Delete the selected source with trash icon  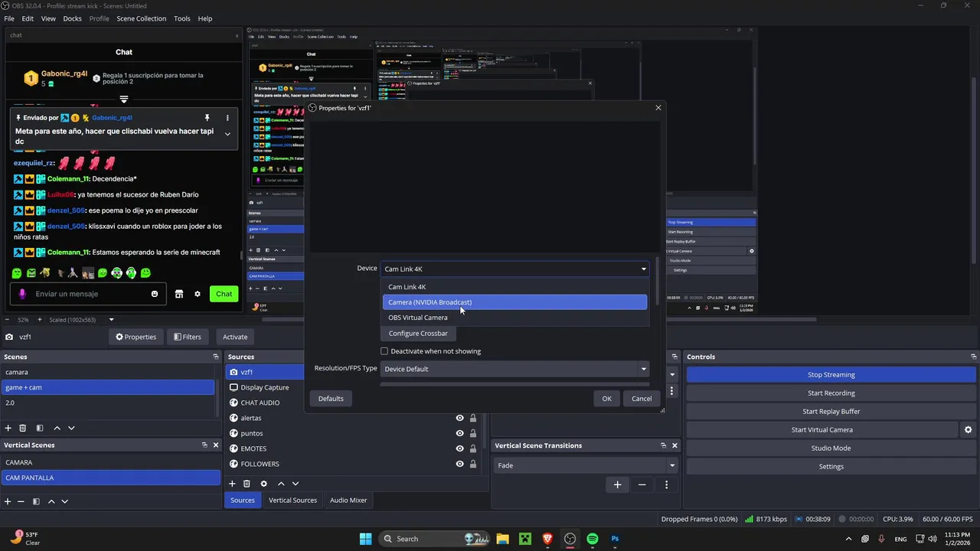(x=247, y=484)
